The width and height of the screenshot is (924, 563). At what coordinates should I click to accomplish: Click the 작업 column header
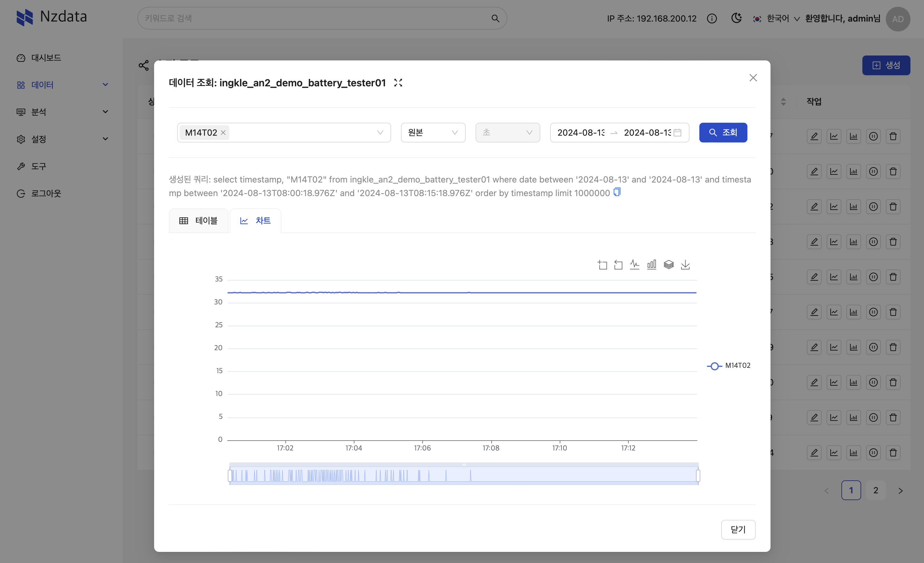pyautogui.click(x=814, y=102)
